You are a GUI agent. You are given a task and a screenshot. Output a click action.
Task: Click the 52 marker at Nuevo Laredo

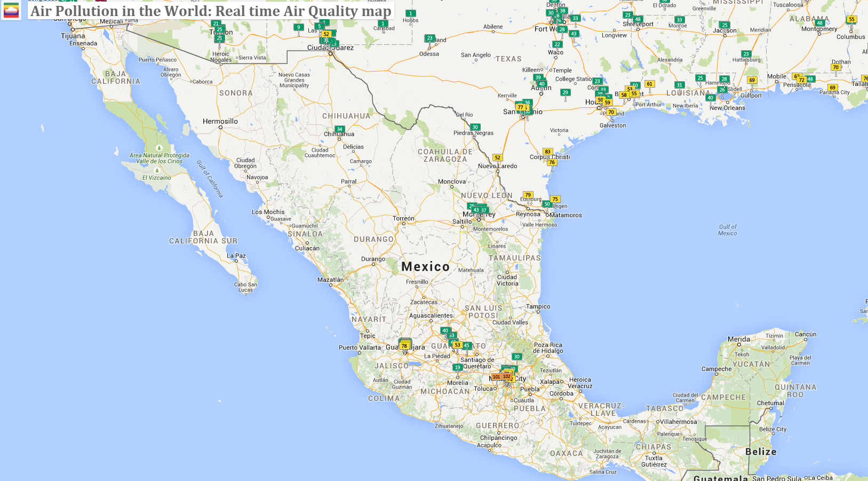497,157
